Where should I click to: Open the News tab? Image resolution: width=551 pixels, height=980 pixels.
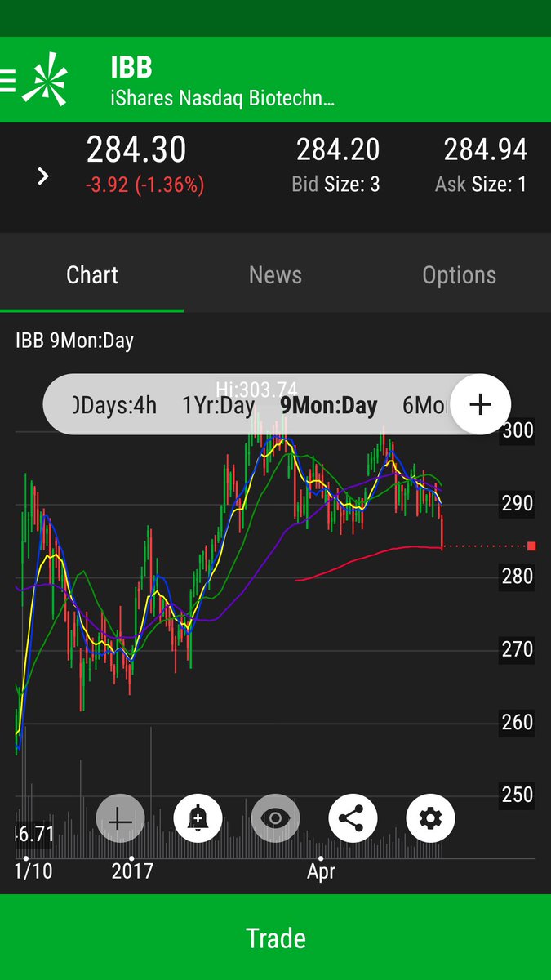point(275,274)
